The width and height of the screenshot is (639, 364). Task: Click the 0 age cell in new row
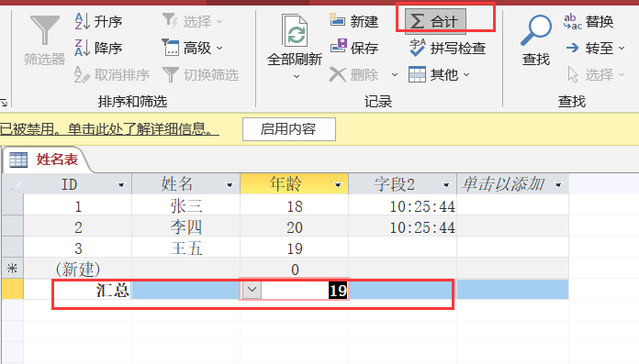(294, 270)
